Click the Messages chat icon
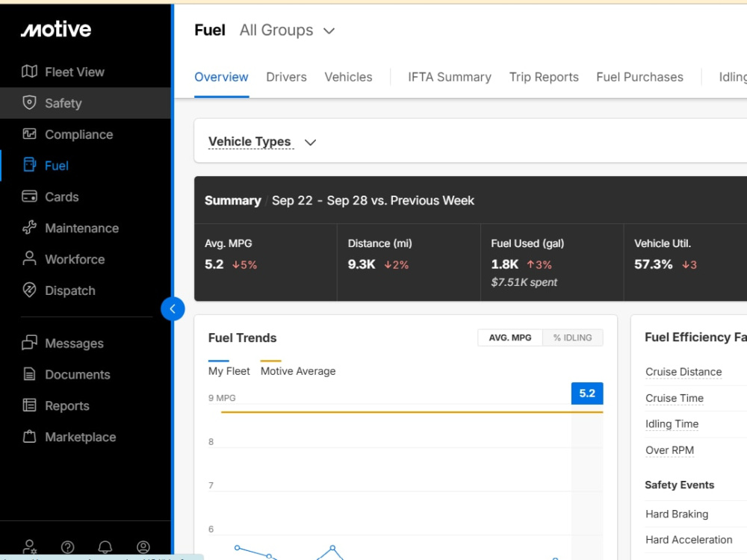The image size is (747, 560). (x=30, y=343)
